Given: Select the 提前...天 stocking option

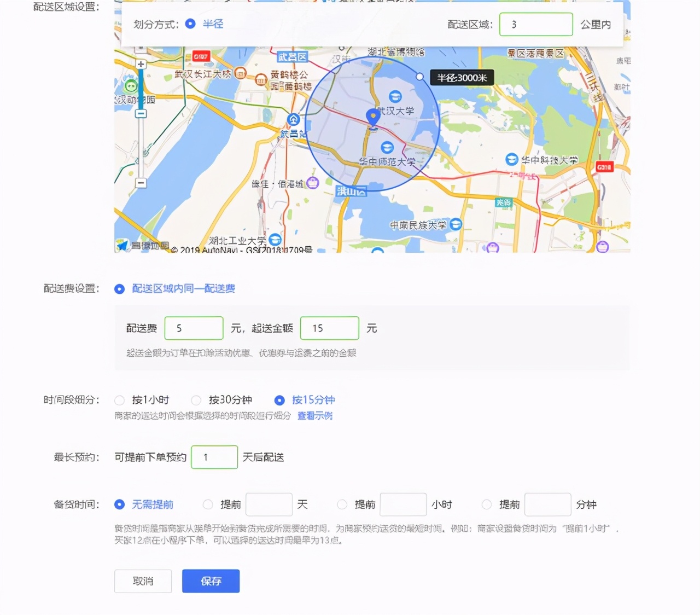Looking at the screenshot, I should 208,504.
